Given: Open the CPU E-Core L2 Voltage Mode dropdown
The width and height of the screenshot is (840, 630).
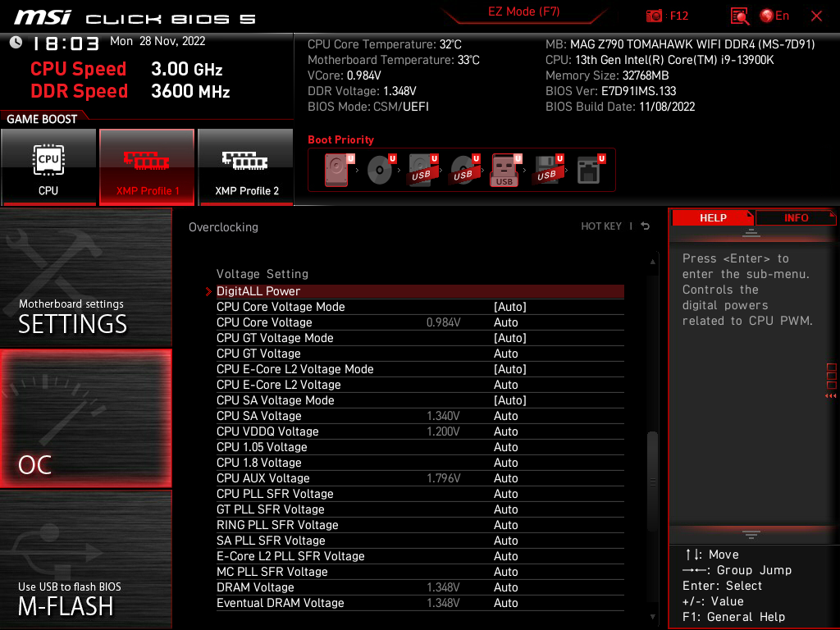Looking at the screenshot, I should point(510,369).
